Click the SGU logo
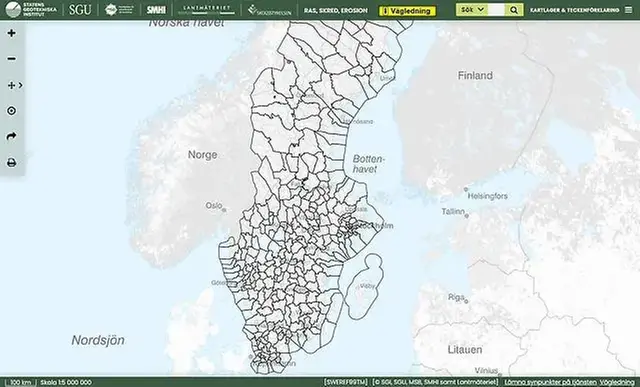The image size is (640, 387). pyautogui.click(x=80, y=10)
